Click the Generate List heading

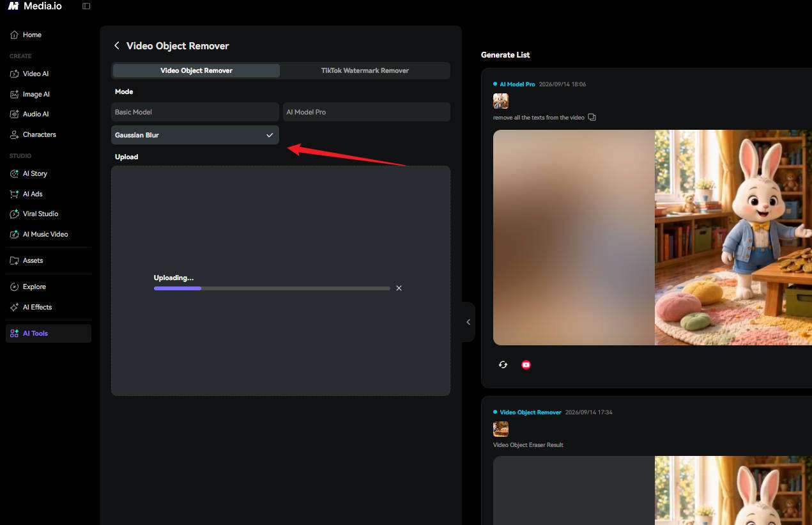pos(505,55)
